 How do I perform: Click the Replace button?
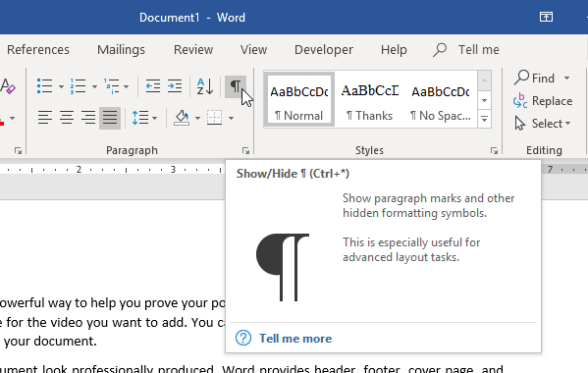[542, 101]
